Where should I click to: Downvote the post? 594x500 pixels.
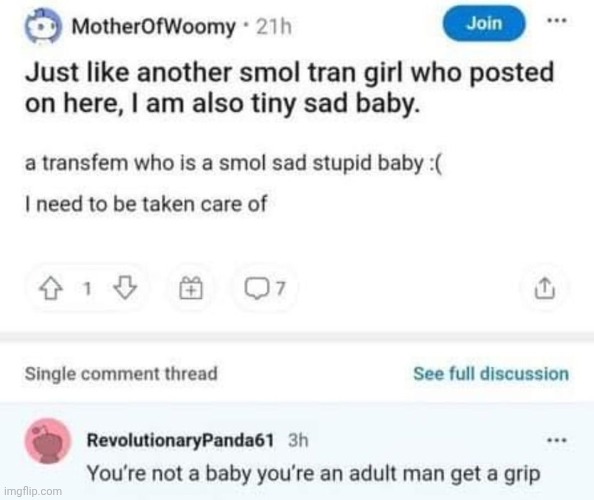pyautogui.click(x=125, y=288)
